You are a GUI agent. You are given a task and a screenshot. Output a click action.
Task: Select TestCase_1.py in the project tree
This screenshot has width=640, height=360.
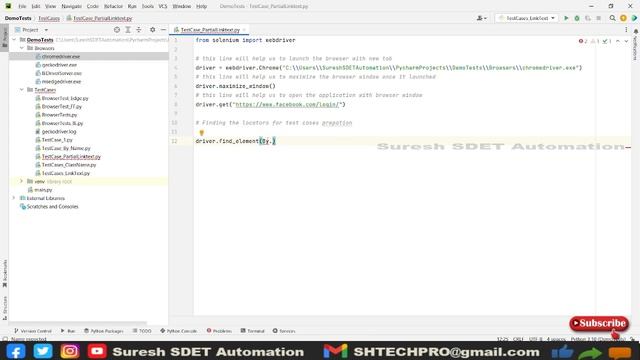click(x=57, y=140)
